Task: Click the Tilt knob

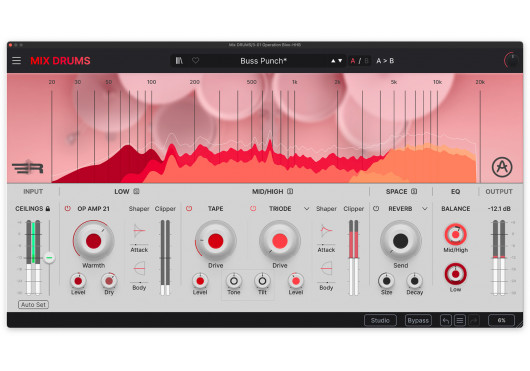Action: coord(262,281)
